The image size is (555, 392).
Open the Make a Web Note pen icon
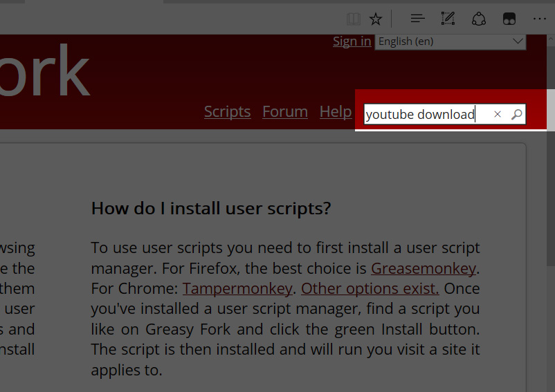click(x=448, y=19)
